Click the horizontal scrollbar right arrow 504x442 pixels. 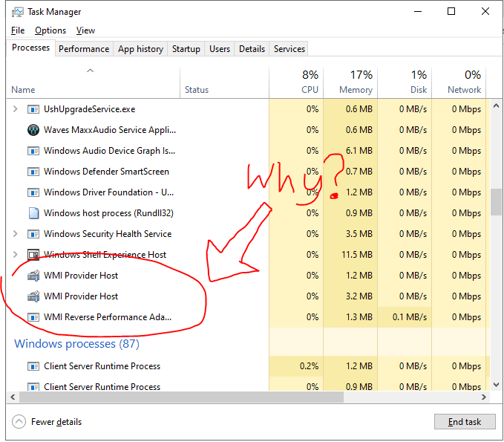point(484,397)
